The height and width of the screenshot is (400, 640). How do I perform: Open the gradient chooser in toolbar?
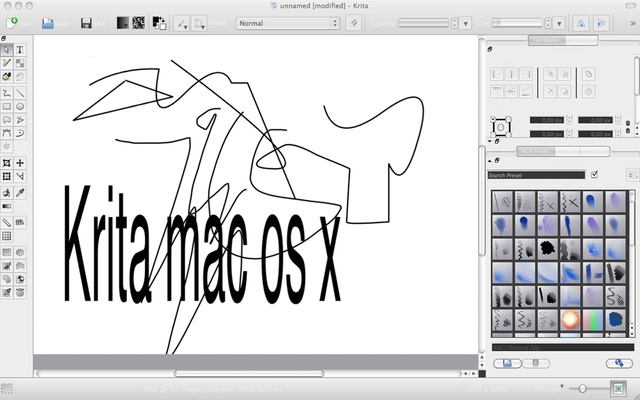[x=123, y=23]
